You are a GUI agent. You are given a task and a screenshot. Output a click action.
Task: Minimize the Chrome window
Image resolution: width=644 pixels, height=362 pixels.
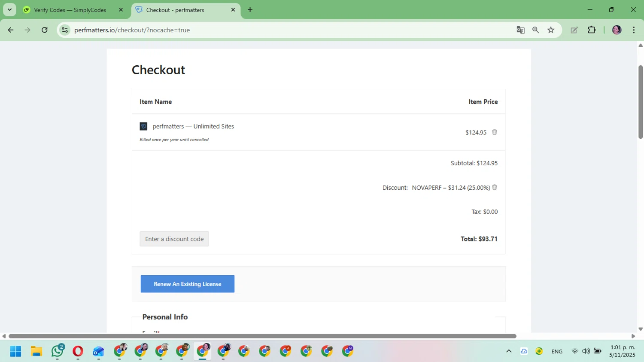click(590, 10)
